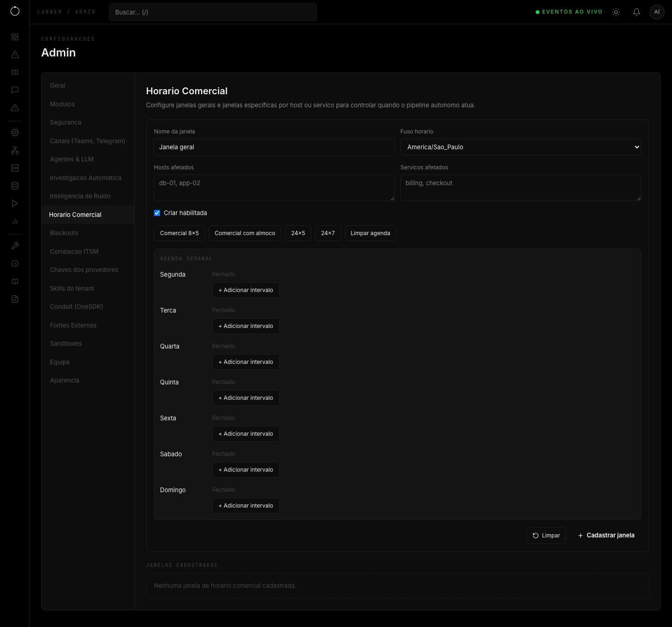This screenshot has height=627, width=672.
Task: Open the user avatar menu
Action: coord(657,12)
